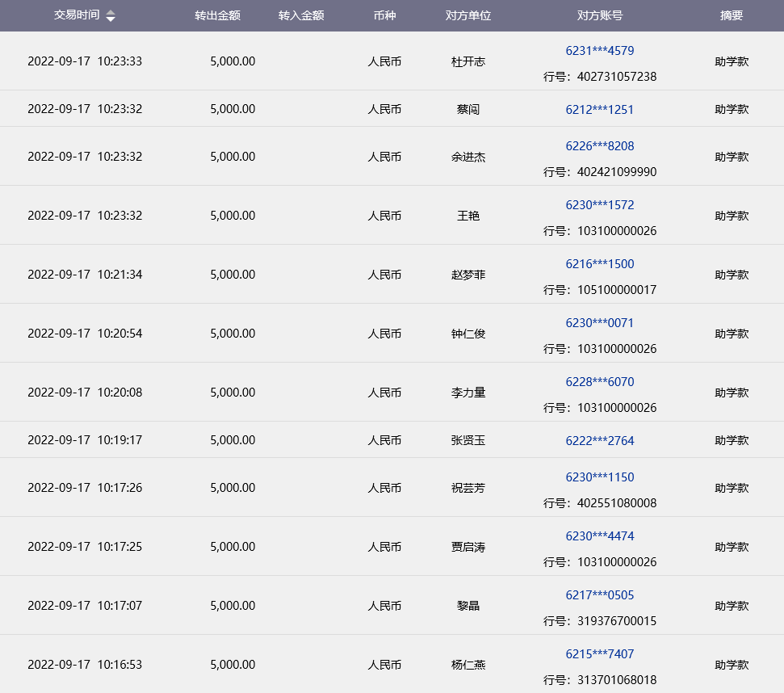Click the 对方账号 column header
The height and width of the screenshot is (693, 784).
pyautogui.click(x=599, y=16)
